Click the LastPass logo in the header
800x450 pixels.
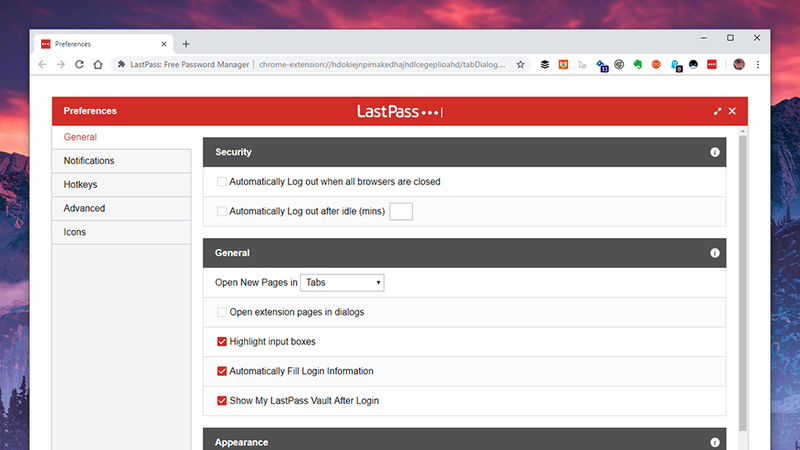click(400, 111)
